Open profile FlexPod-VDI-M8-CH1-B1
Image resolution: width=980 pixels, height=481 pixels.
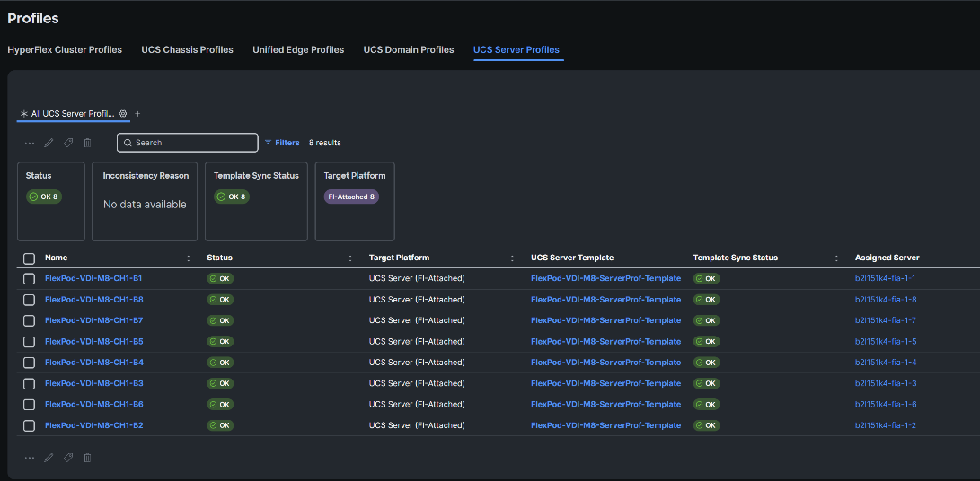click(x=93, y=278)
